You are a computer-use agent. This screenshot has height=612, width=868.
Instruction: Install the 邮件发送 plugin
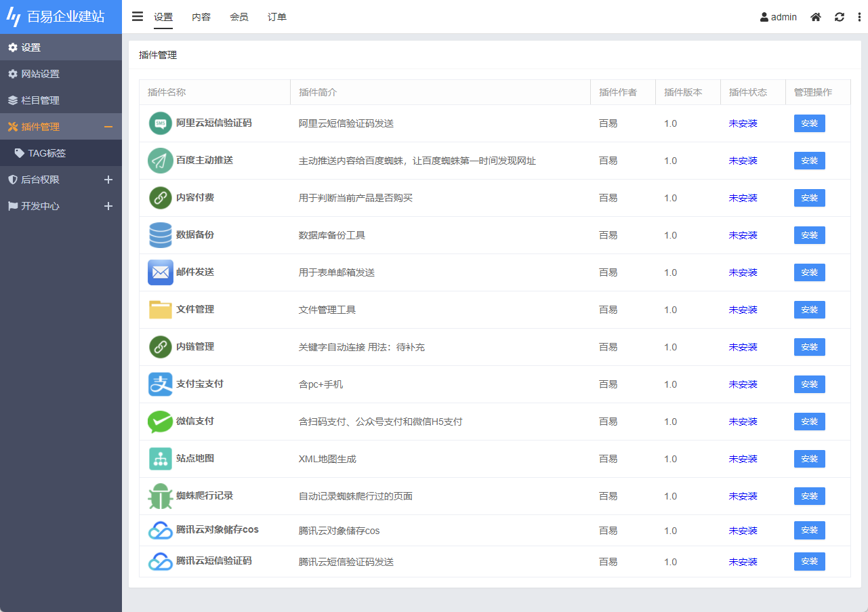click(810, 272)
